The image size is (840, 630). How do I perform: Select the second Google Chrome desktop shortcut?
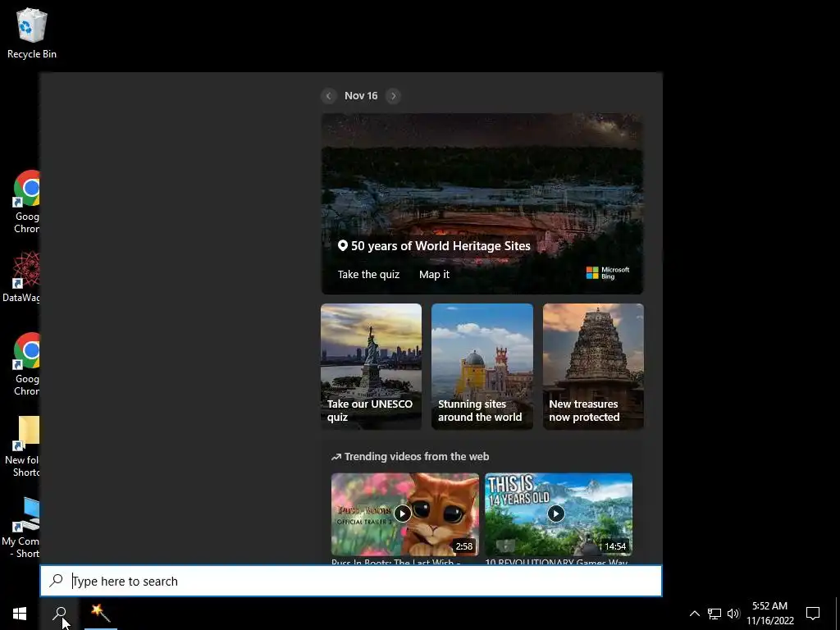[26, 364]
